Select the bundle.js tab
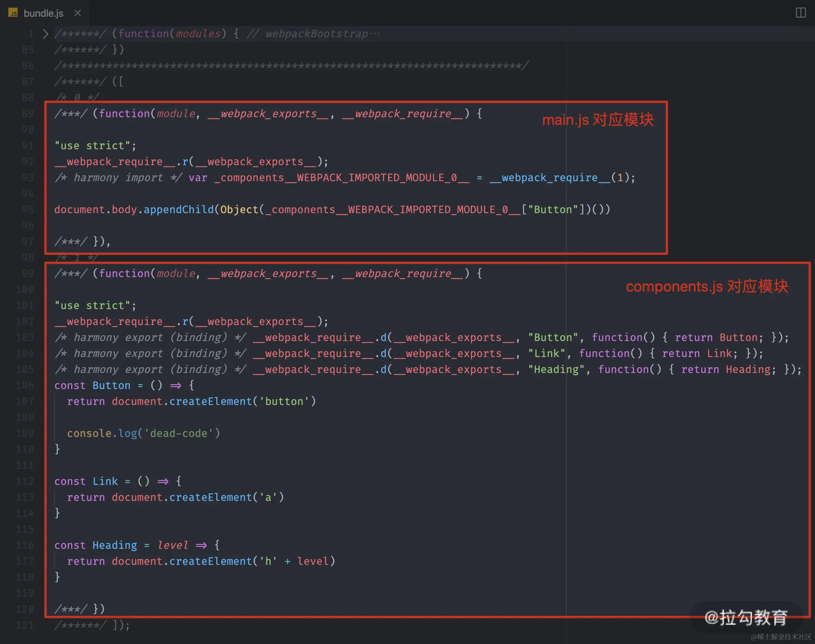The width and height of the screenshot is (815, 644). [x=43, y=13]
